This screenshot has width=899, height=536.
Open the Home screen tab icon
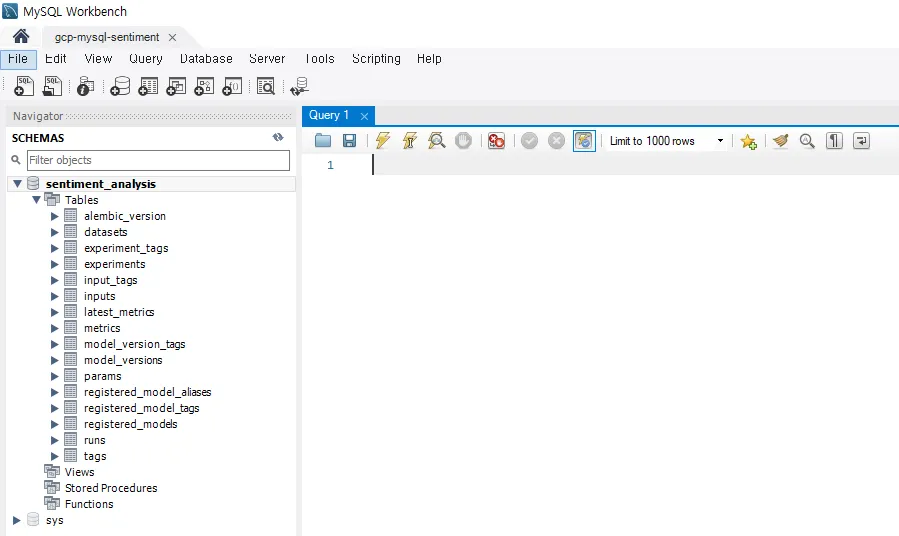(x=21, y=37)
